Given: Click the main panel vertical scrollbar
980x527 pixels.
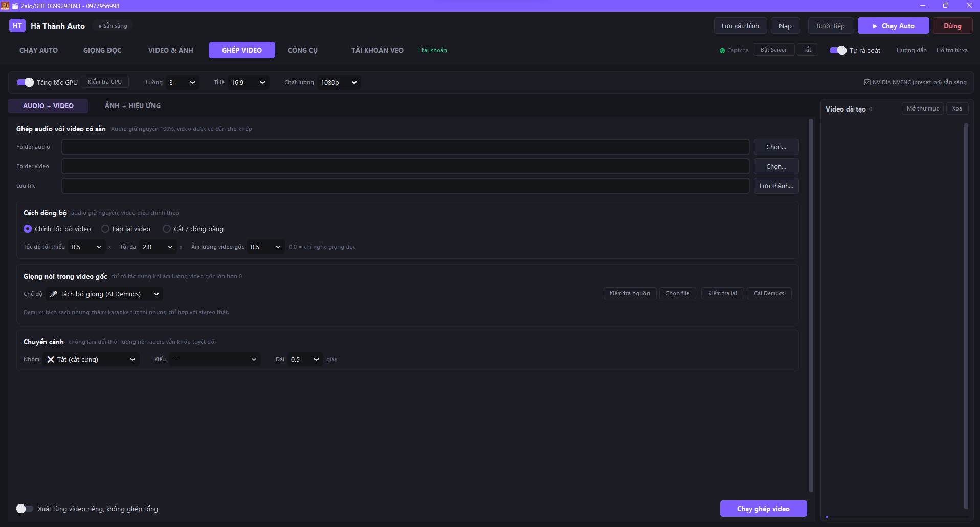Looking at the screenshot, I should [811, 305].
